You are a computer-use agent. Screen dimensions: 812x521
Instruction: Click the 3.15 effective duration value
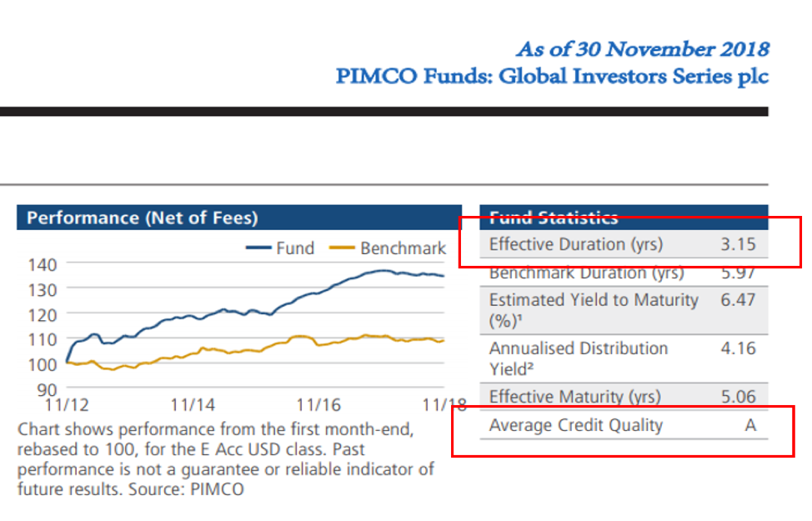pos(738,244)
